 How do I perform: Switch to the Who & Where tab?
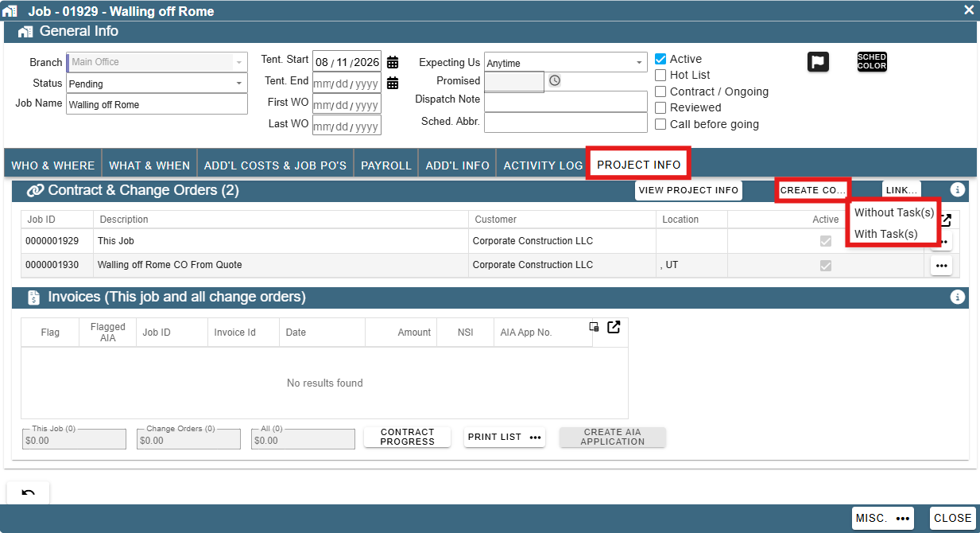point(52,165)
